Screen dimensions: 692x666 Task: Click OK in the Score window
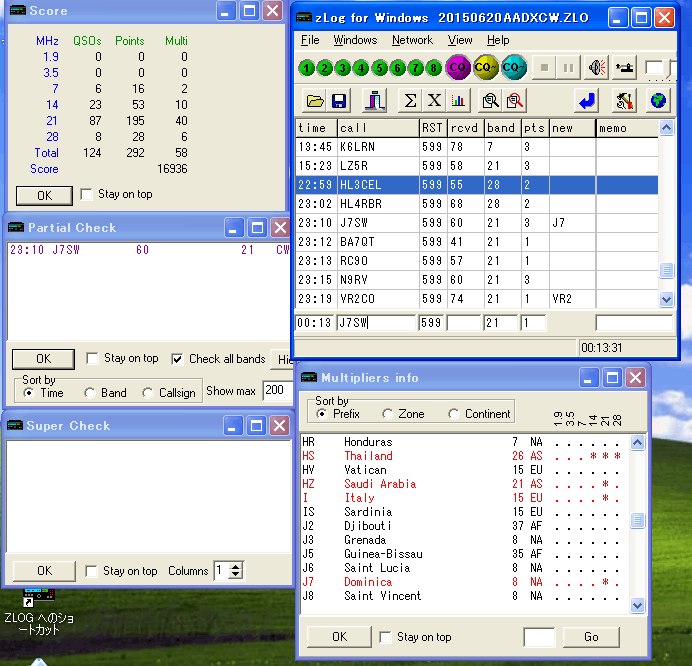[45, 196]
